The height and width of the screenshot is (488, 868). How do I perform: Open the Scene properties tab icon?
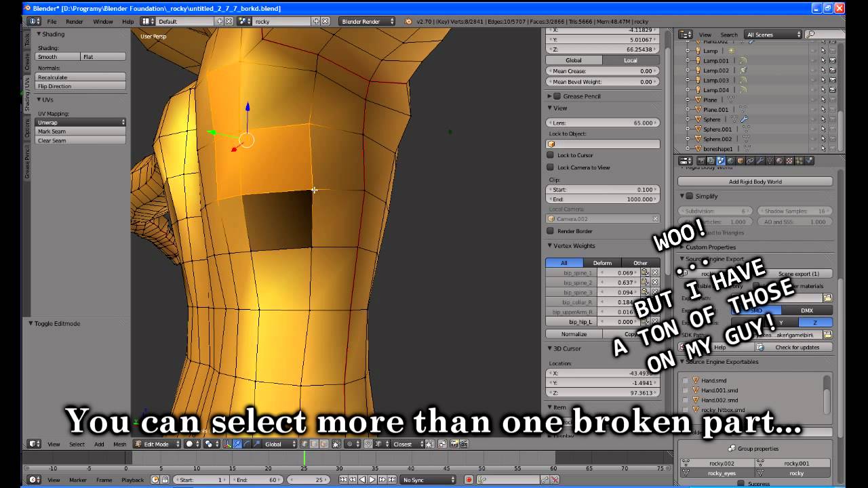click(720, 161)
